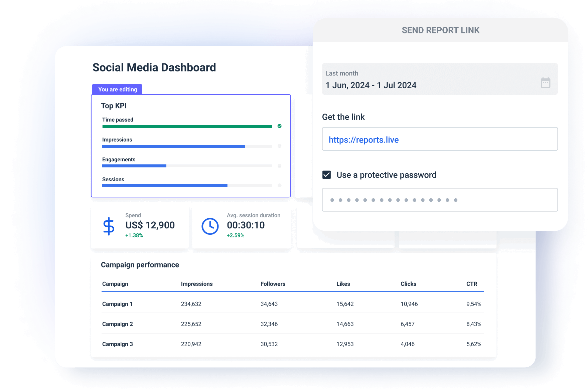Select the SEND REPORT LINK header tab

440,30
